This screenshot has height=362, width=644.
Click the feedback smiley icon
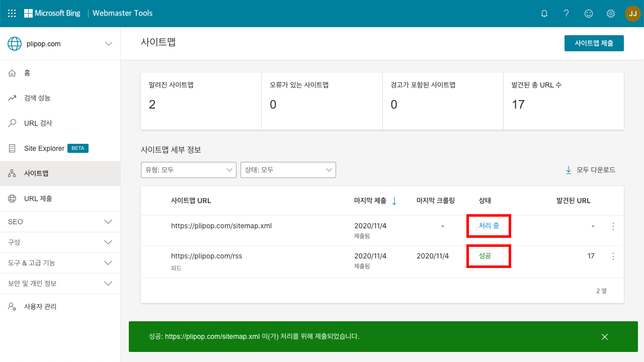pos(588,14)
